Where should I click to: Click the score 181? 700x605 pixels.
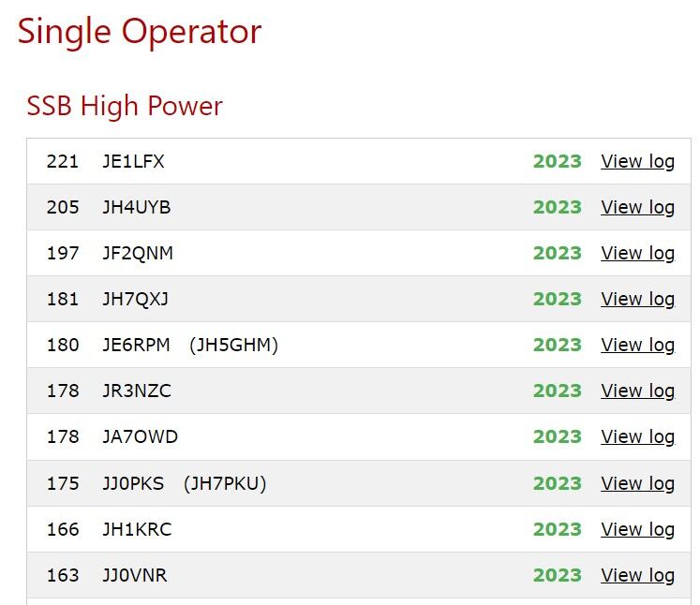[x=63, y=300]
